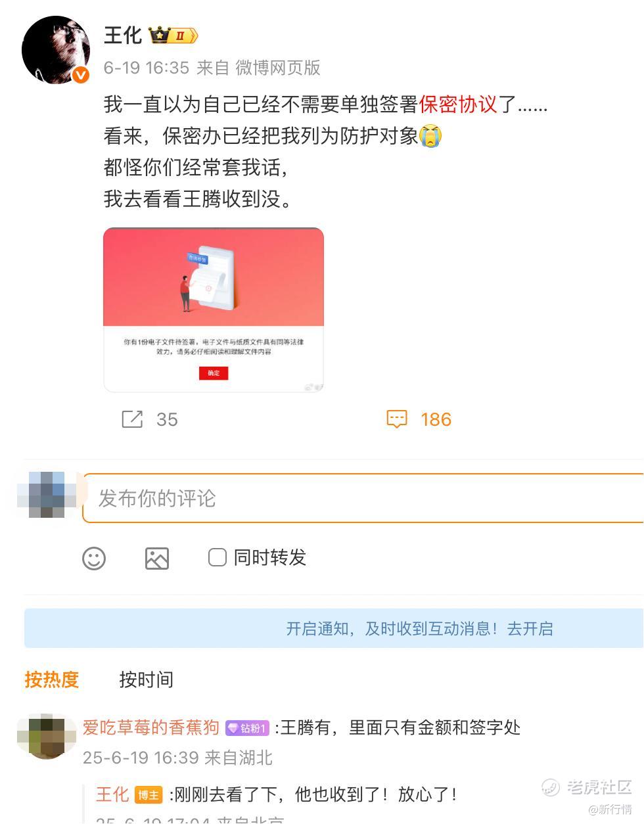The height and width of the screenshot is (824, 644).
Task: Click the repost share icon
Action: (x=132, y=419)
